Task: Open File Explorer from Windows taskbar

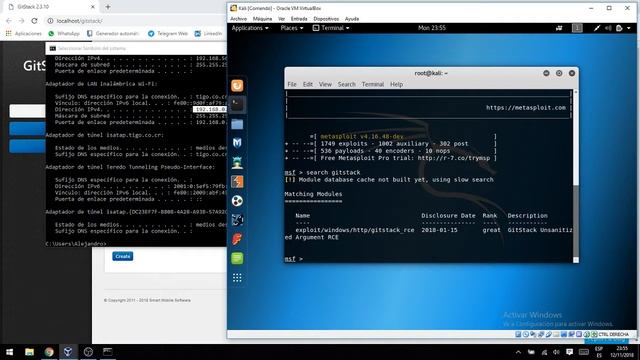Action: pyautogui.click(x=29, y=352)
